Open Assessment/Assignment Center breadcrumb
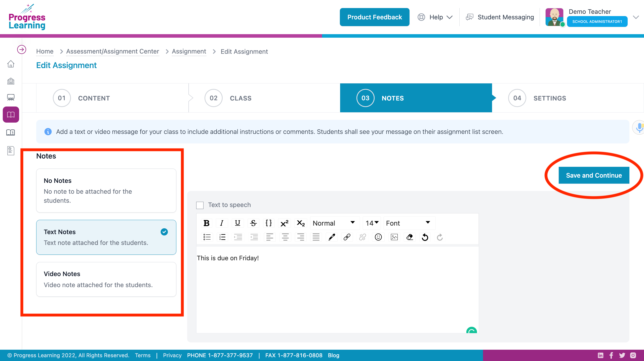 [x=112, y=51]
